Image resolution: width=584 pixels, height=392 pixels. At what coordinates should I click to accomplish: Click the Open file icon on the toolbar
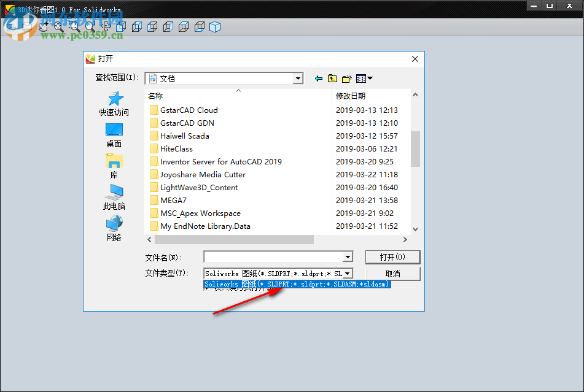point(12,27)
